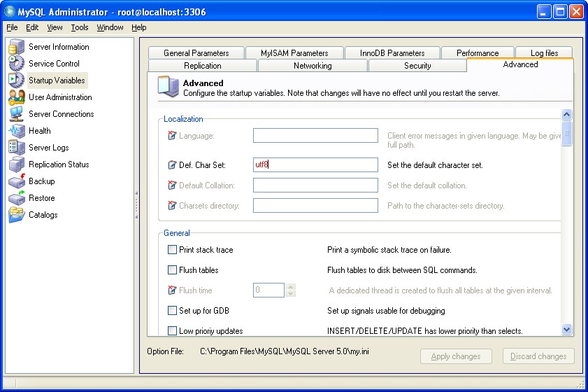Decrease Flush time with the spinner down arrow
588x392 pixels.
coord(290,293)
